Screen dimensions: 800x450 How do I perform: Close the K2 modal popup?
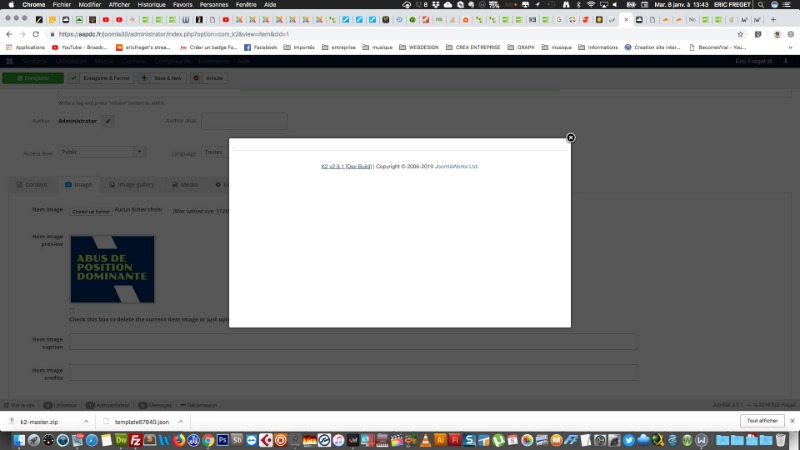pos(570,138)
